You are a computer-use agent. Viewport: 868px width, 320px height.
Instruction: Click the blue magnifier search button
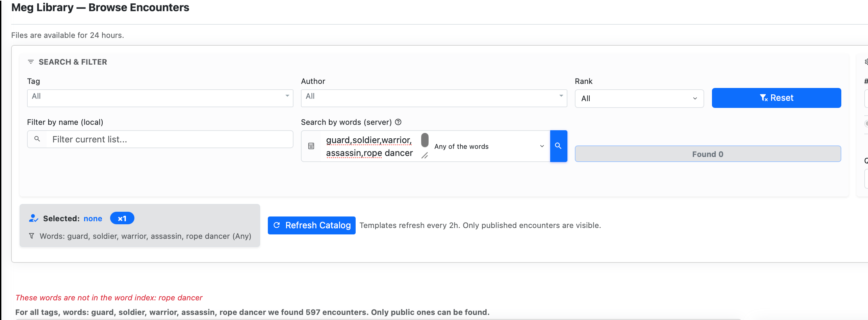coord(558,146)
